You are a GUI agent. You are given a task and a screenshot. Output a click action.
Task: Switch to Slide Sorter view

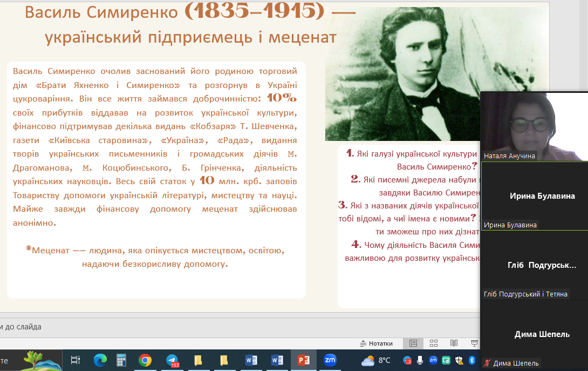pyautogui.click(x=434, y=343)
